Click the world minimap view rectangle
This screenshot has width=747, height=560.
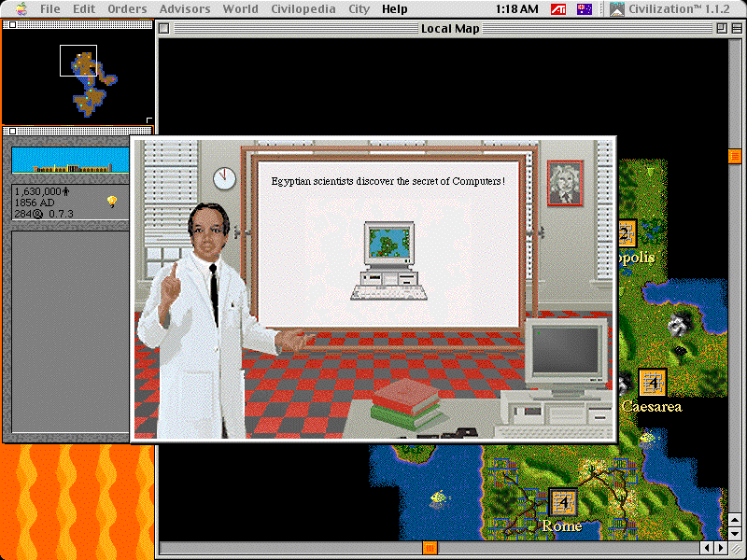tap(78, 61)
